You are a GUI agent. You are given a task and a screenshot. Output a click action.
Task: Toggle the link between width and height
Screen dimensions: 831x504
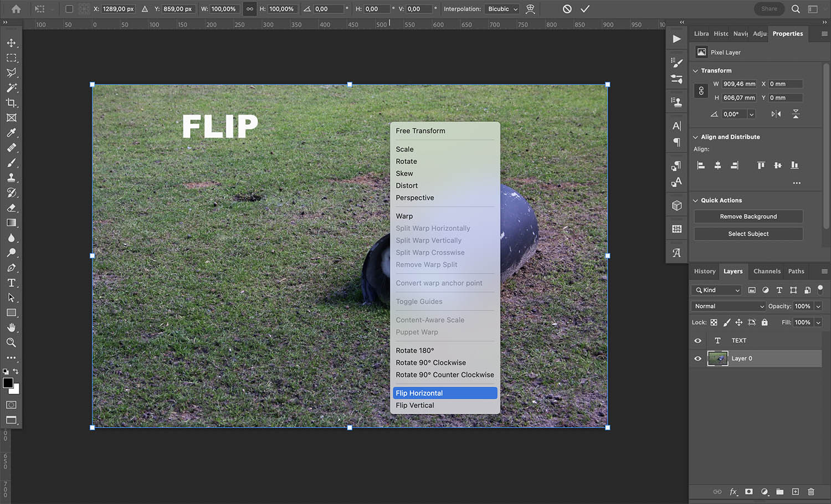click(x=701, y=90)
